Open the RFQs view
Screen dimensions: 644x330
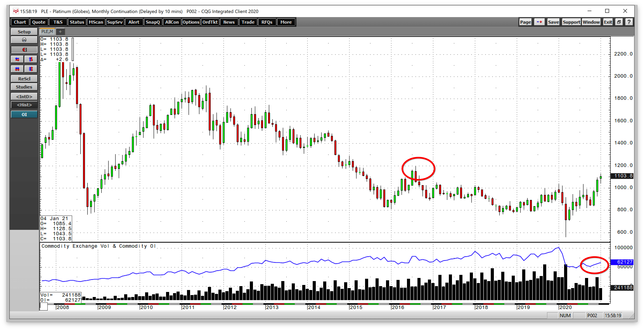(267, 22)
